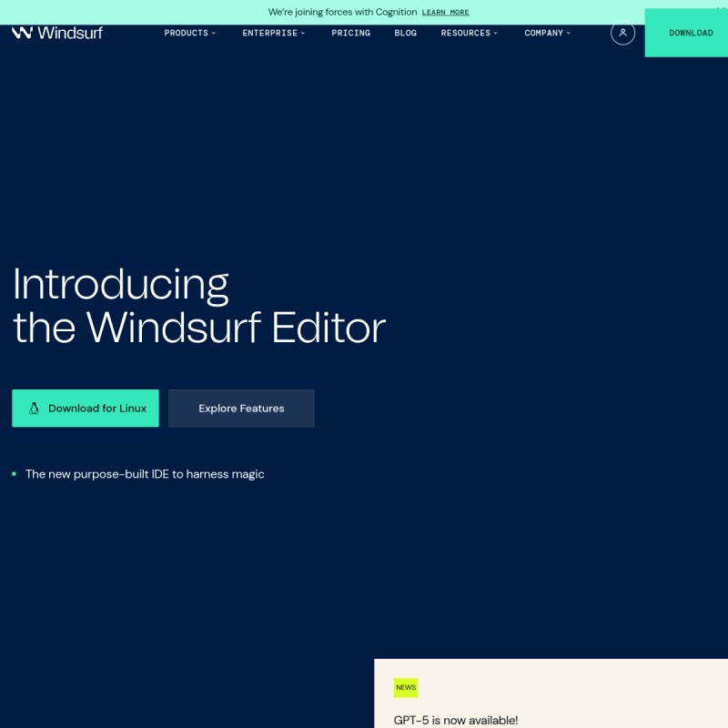Click the NEWS tag badge

pos(405,687)
